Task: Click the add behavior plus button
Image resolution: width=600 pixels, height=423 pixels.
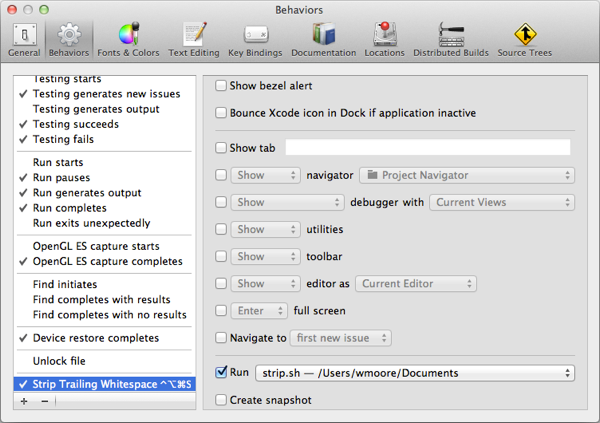Action: 24,401
